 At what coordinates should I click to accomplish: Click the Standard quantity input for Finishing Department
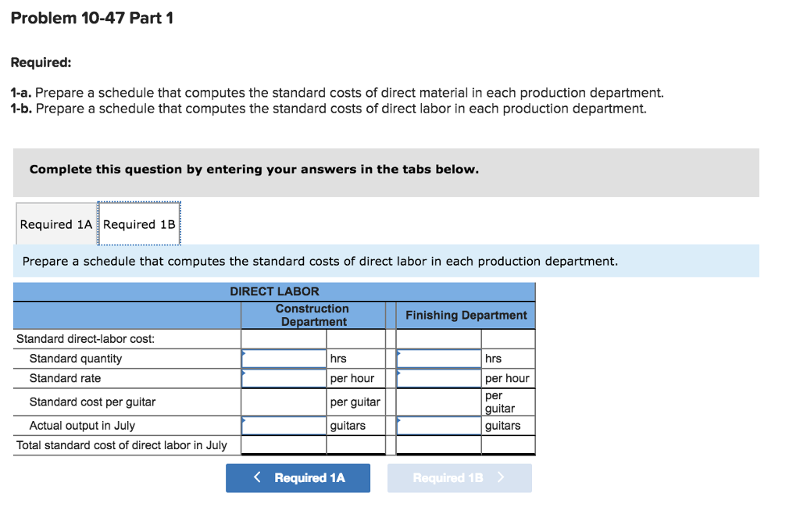[437, 358]
